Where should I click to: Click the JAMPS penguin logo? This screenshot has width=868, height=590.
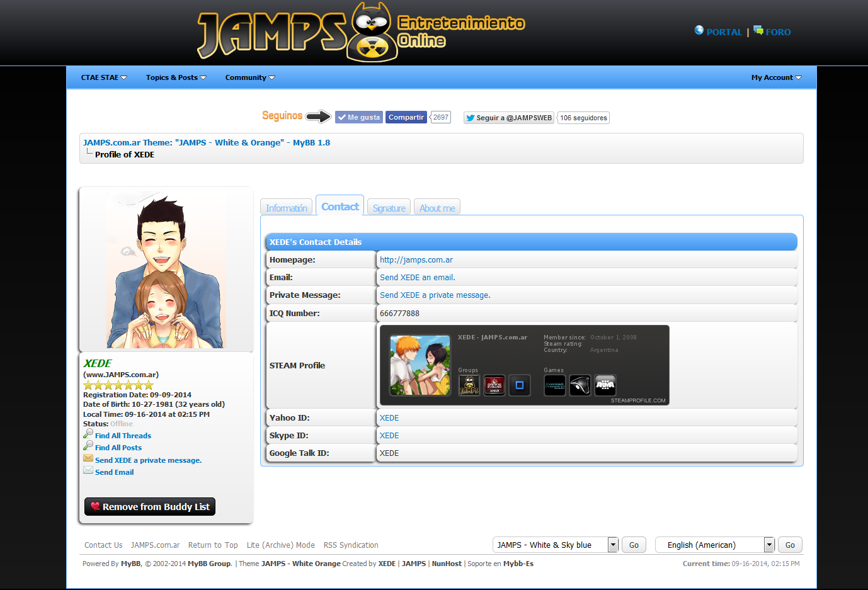372,33
